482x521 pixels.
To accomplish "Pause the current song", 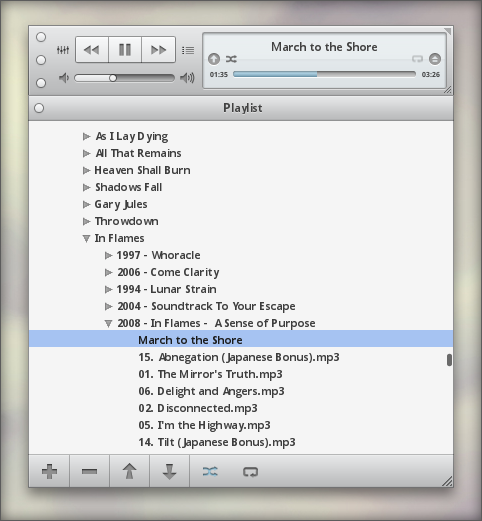I will [125, 50].
